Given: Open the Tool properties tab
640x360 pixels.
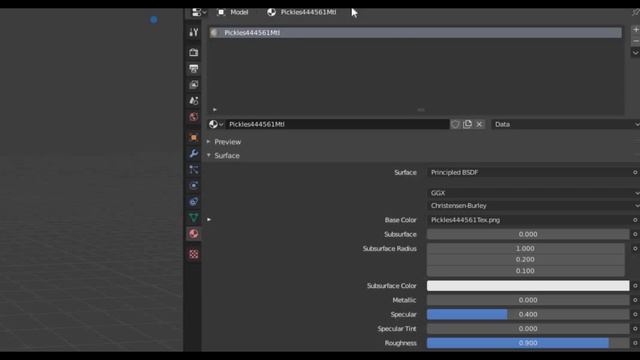Looking at the screenshot, I should pos(193,32).
